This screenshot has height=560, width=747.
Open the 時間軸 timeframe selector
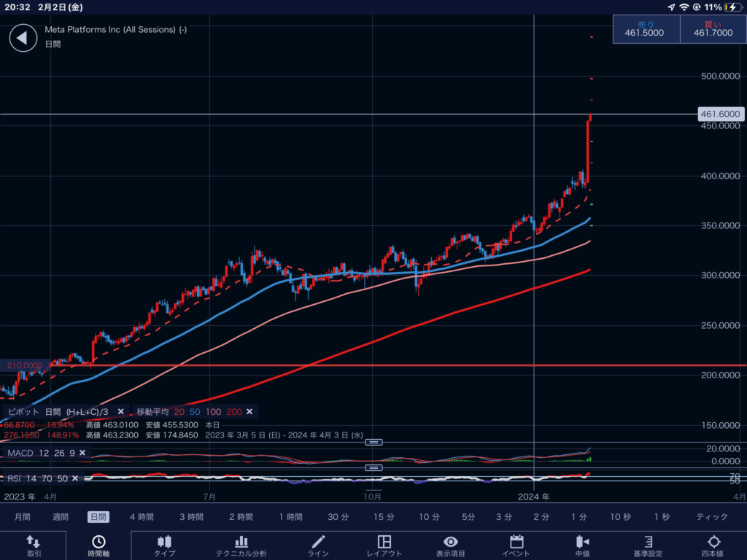tap(98, 545)
